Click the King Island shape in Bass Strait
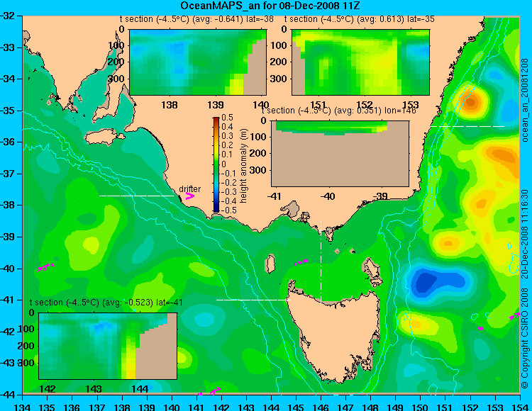Screen dimensions: 532x411 click(270, 264)
